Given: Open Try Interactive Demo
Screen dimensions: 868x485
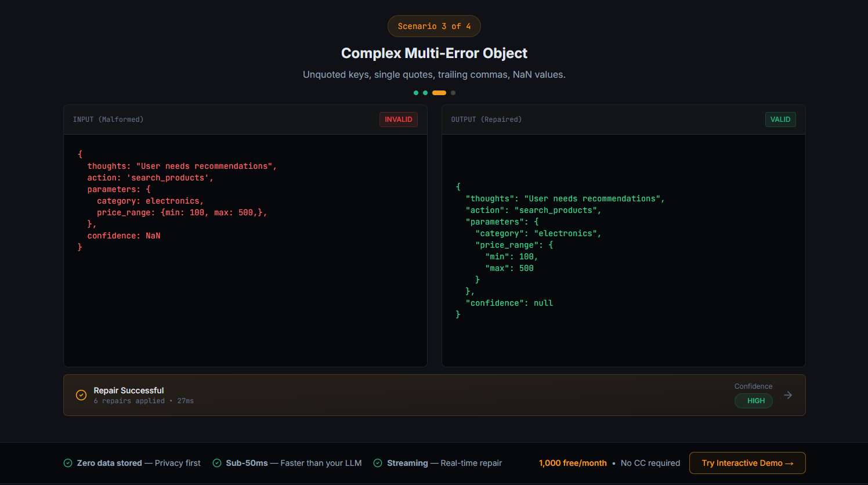Looking at the screenshot, I should point(747,463).
